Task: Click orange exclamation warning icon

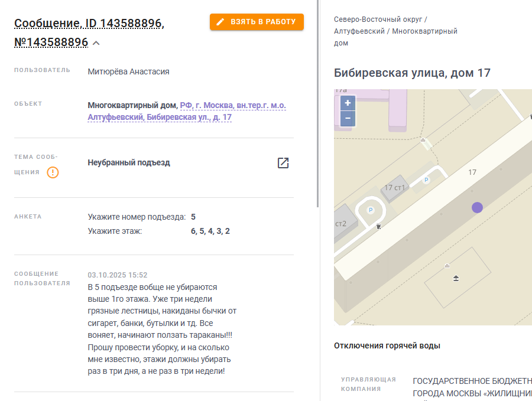Action: [53, 172]
